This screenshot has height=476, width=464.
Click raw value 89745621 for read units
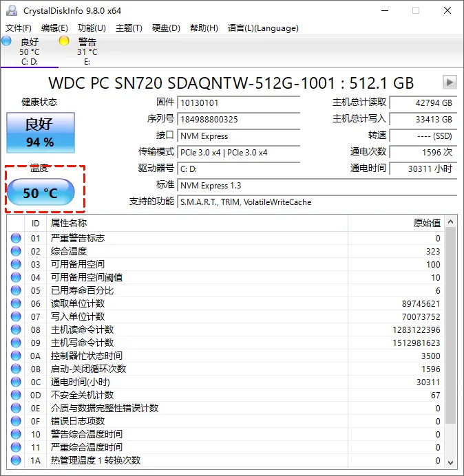421,304
